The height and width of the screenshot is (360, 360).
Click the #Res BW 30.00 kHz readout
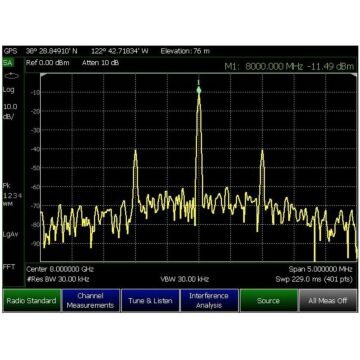(58, 279)
